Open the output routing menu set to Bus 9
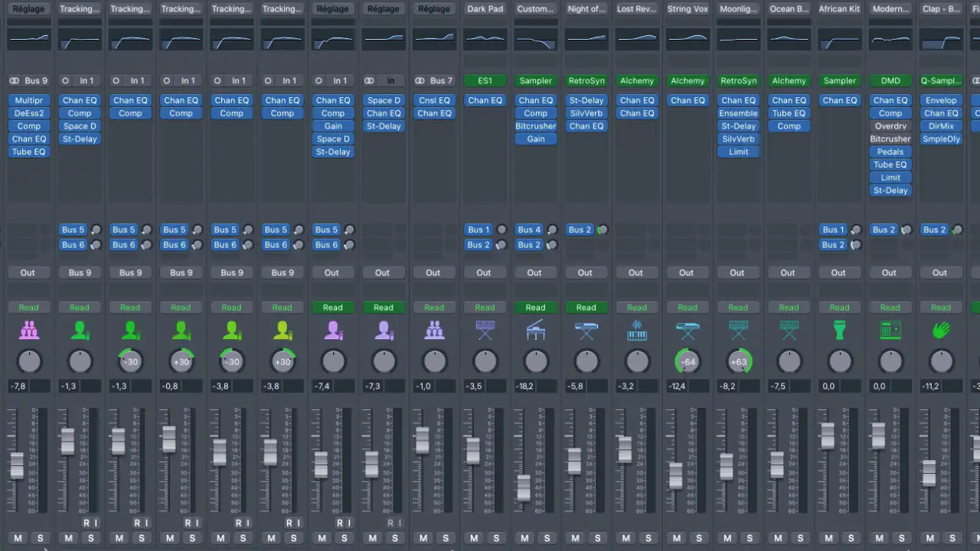 tap(80, 272)
